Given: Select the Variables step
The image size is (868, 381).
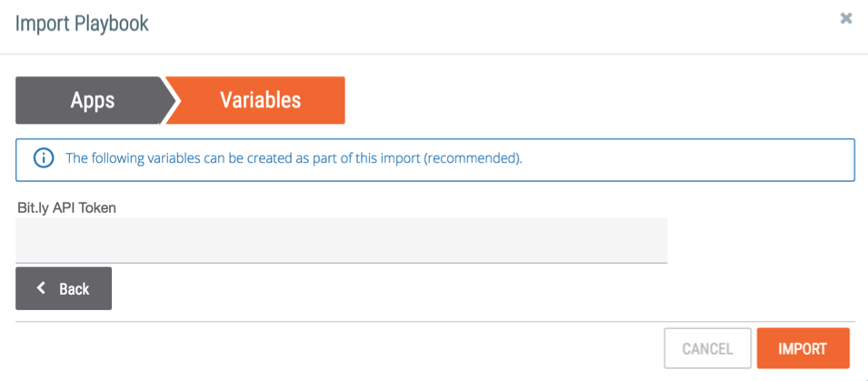Looking at the screenshot, I should [257, 100].
